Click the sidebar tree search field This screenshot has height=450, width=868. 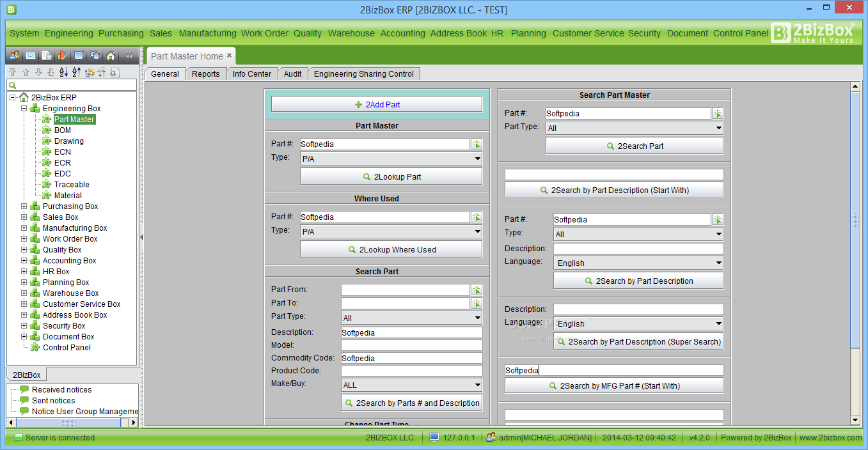[72, 84]
